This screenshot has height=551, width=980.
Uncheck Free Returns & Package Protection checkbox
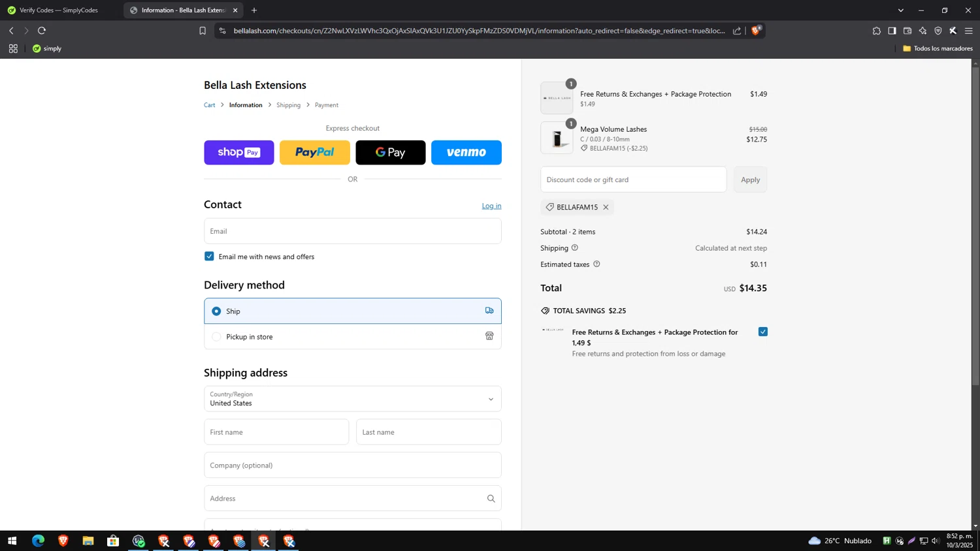[x=762, y=332]
